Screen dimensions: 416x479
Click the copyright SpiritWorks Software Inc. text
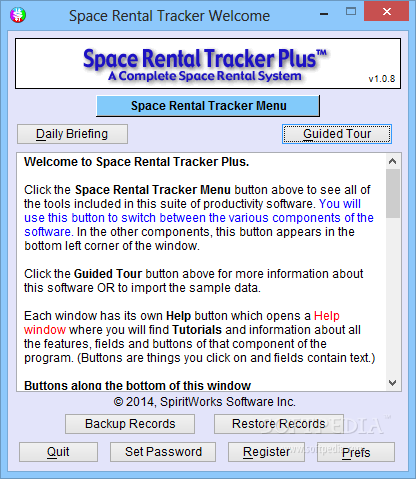[204, 402]
